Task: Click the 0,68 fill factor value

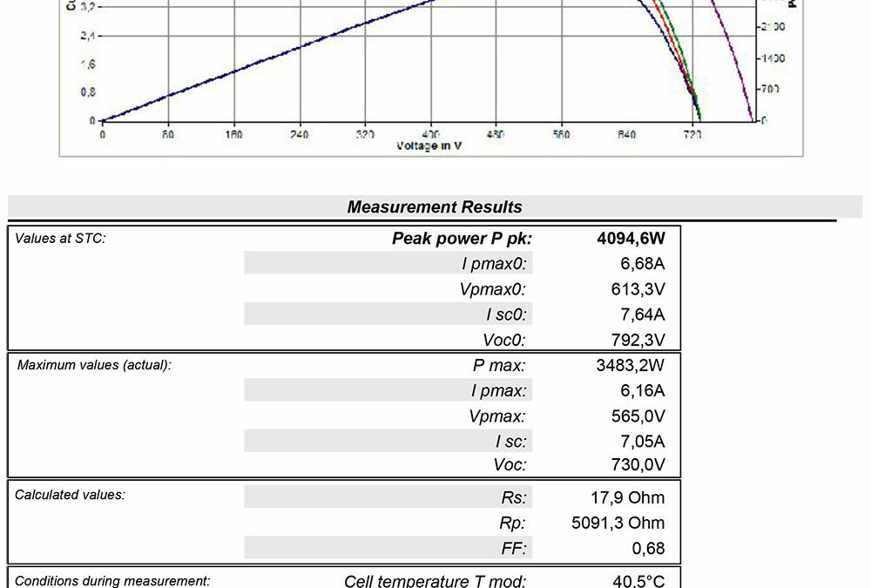Action: (648, 549)
